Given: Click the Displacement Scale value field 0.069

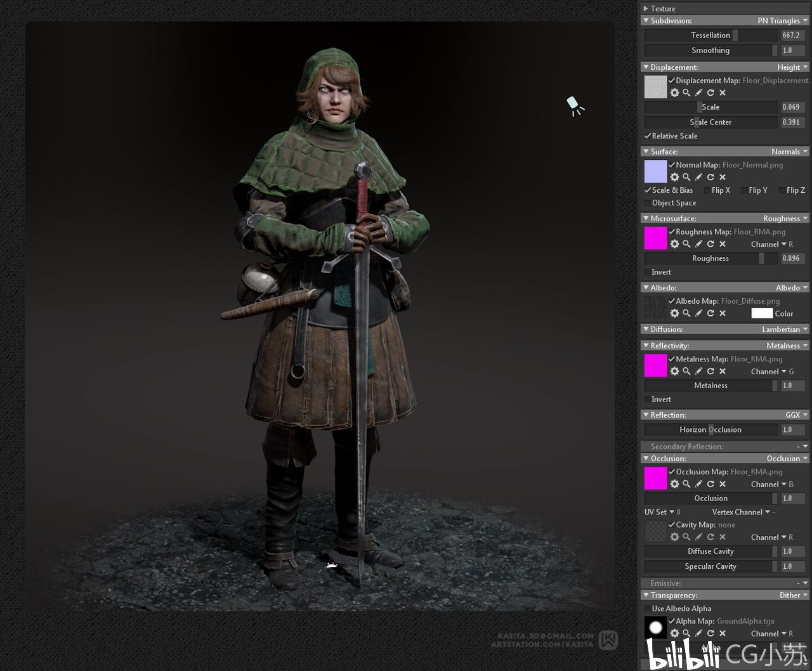Looking at the screenshot, I should (792, 107).
